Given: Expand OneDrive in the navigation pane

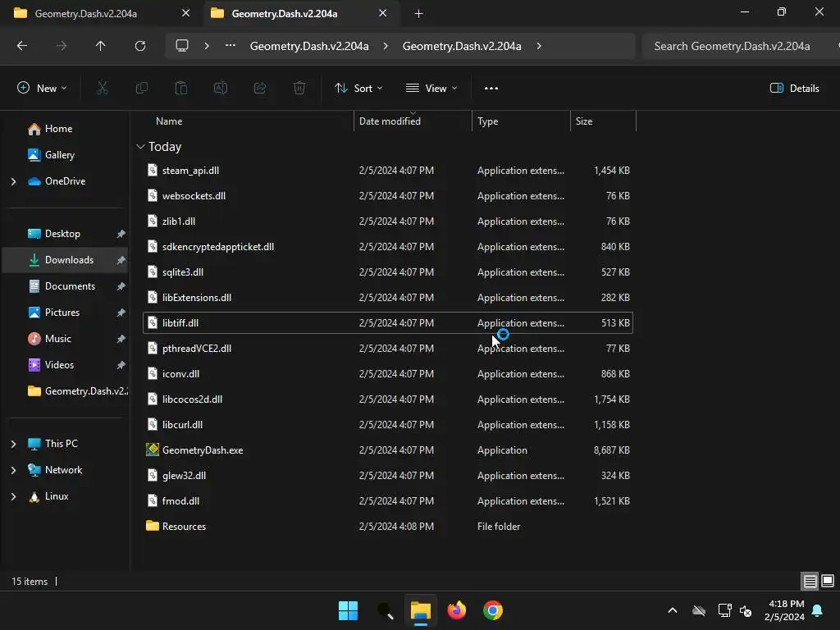Looking at the screenshot, I should coord(13,181).
